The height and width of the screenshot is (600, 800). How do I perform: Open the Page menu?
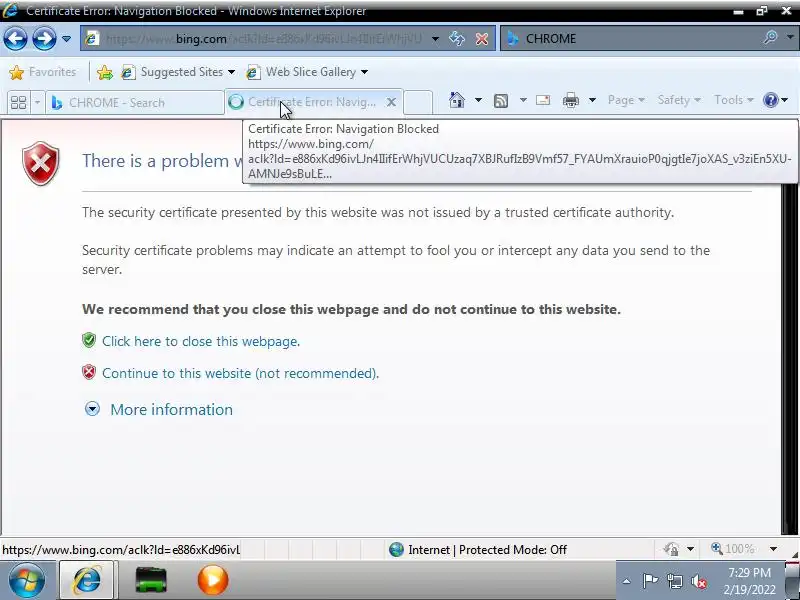coord(627,100)
